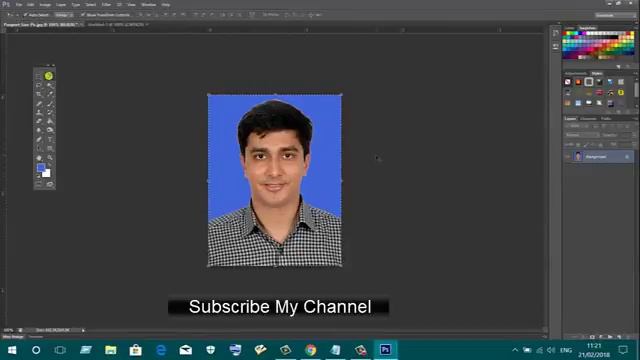The height and width of the screenshot is (360, 640).
Task: Switch to the Paths tab
Action: tap(606, 118)
